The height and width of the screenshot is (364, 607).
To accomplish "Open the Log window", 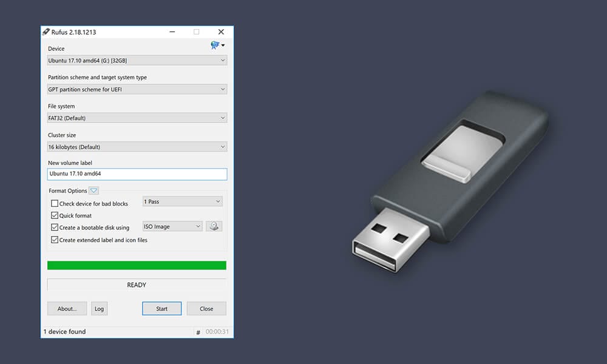I will [x=99, y=308].
